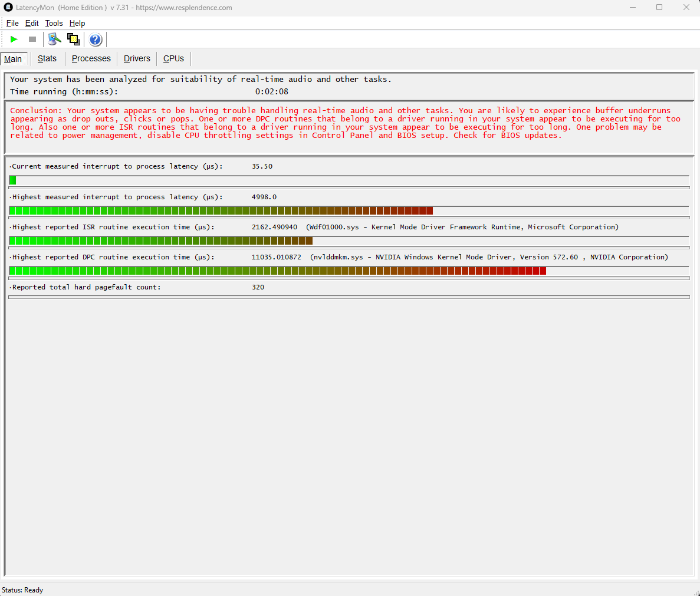Screen dimensions: 700x596
Task: Click the time running value 0:02:08
Action: point(271,91)
